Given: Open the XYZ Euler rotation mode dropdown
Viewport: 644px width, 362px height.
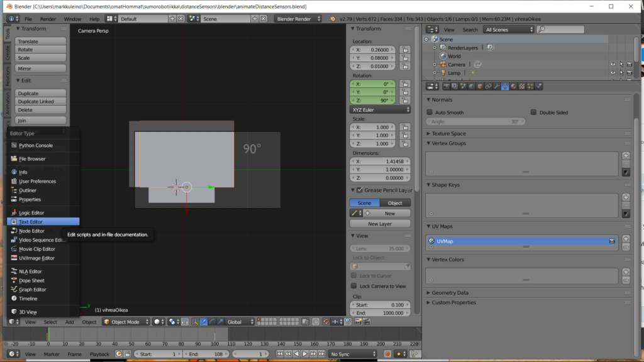Looking at the screenshot, I should [380, 109].
